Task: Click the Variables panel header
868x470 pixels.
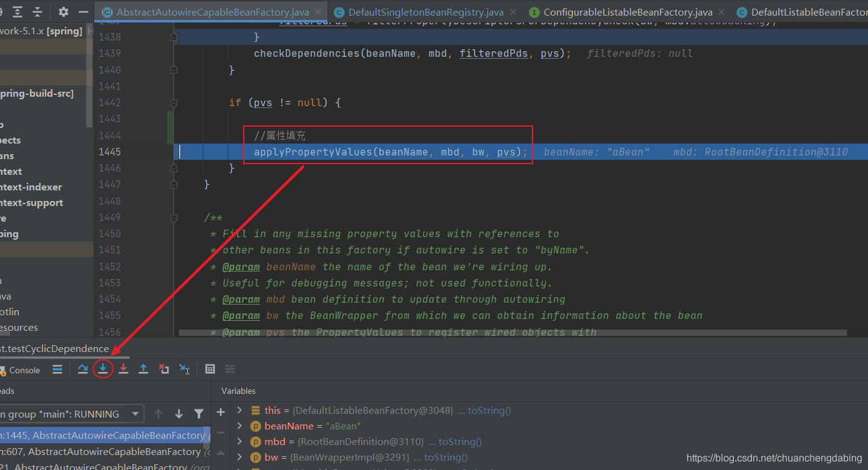Action: pyautogui.click(x=238, y=391)
